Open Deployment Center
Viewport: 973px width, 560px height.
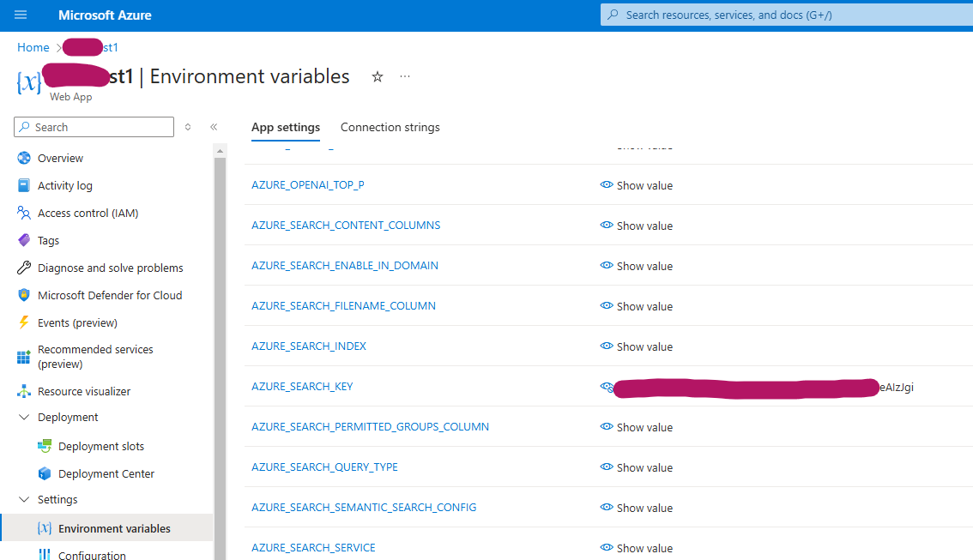coord(106,473)
